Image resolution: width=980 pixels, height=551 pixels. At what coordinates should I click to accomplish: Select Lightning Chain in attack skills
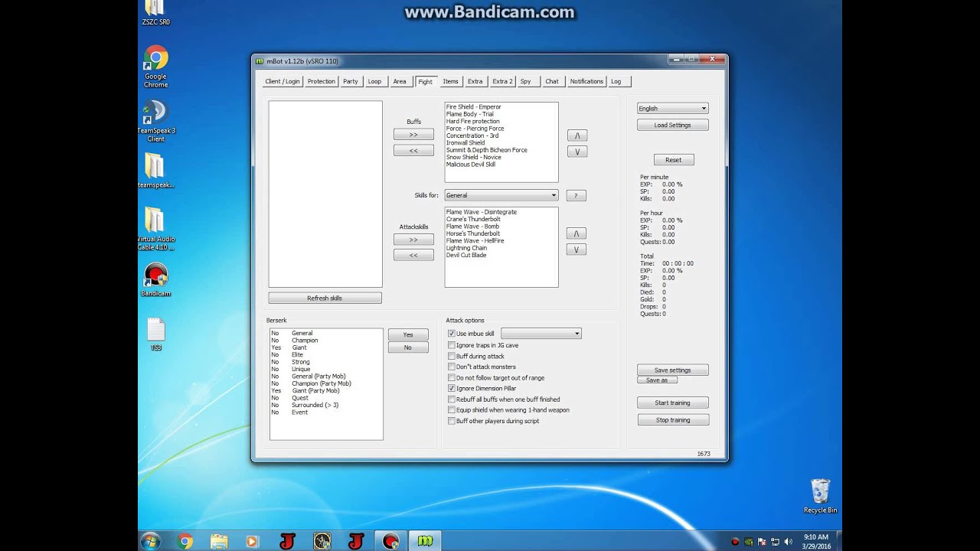point(467,248)
